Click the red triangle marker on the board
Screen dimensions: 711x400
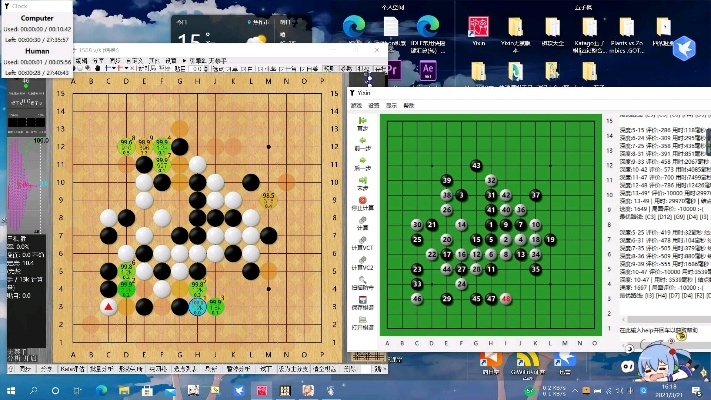click(108, 306)
